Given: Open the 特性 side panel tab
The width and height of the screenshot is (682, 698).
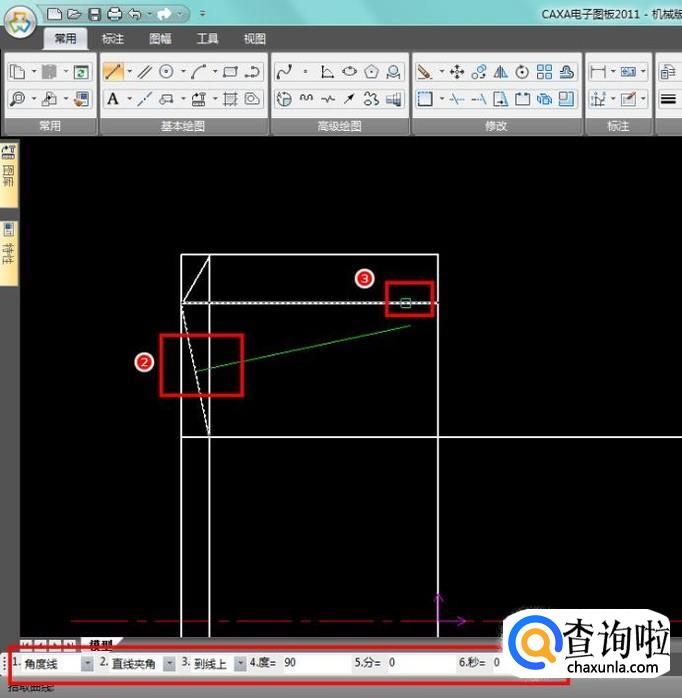Looking at the screenshot, I should click(9, 252).
